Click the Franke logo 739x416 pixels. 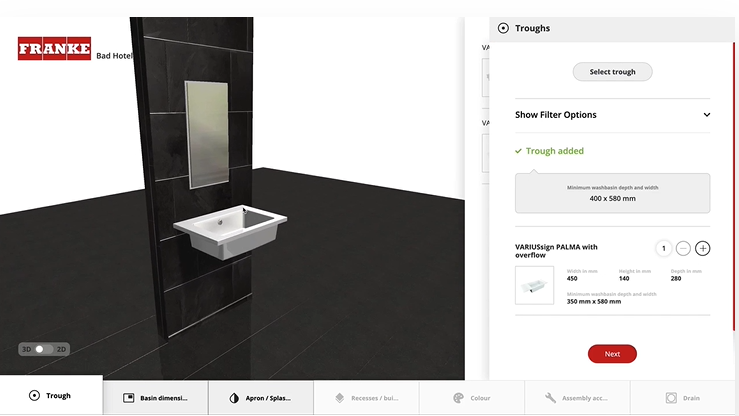(x=54, y=49)
